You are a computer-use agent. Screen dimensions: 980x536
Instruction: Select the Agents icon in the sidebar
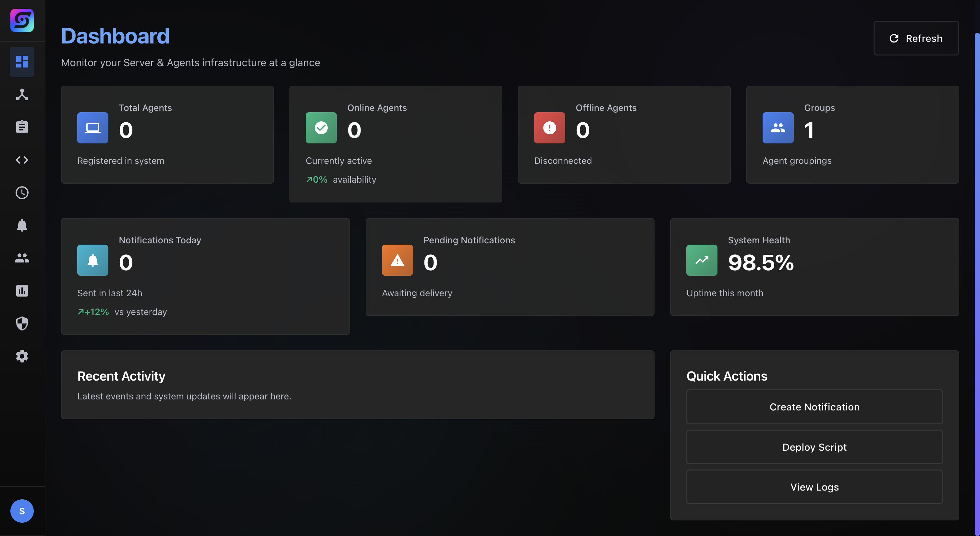22,95
